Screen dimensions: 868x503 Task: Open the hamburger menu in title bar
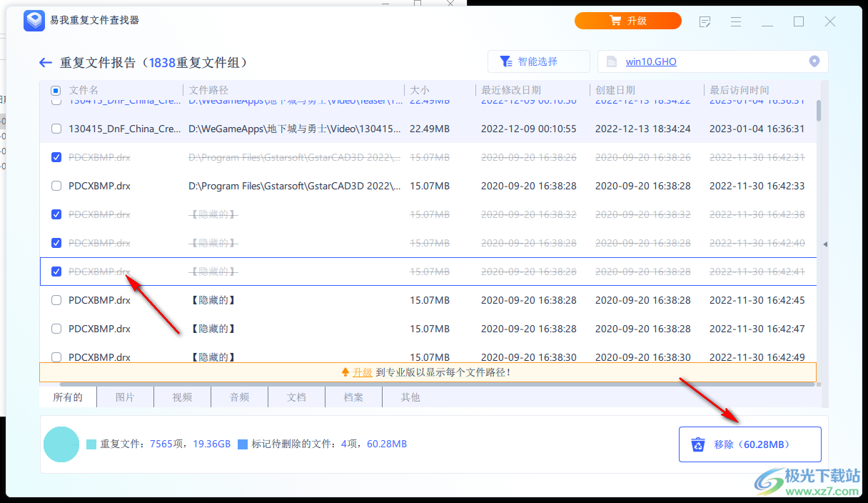point(736,21)
